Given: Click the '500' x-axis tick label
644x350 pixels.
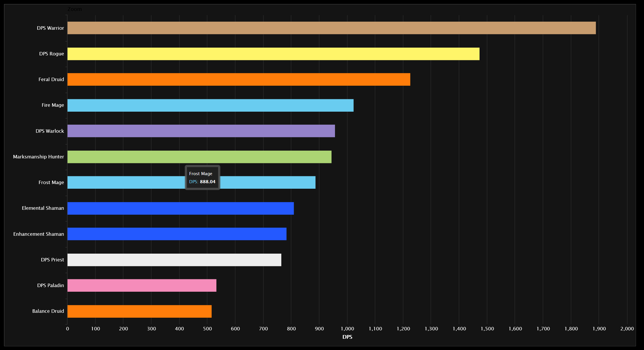Looking at the screenshot, I should pos(207,329).
